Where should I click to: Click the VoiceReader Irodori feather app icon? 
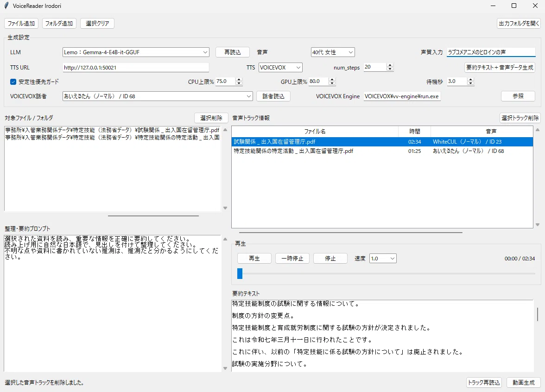pos(6,6)
